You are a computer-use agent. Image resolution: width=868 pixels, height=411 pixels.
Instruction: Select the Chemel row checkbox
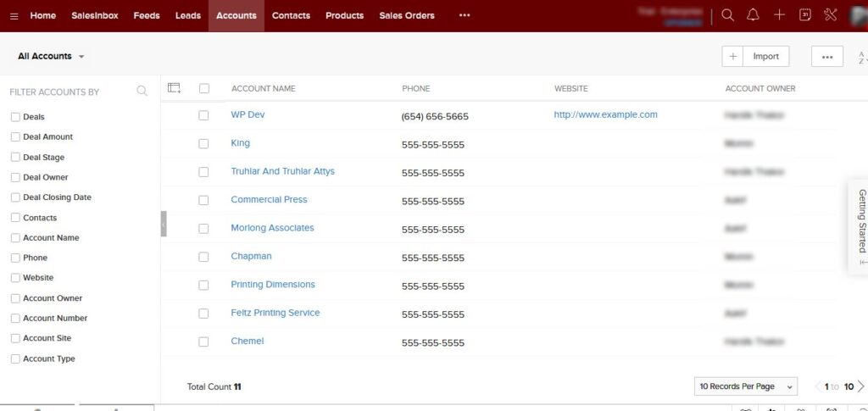click(203, 342)
